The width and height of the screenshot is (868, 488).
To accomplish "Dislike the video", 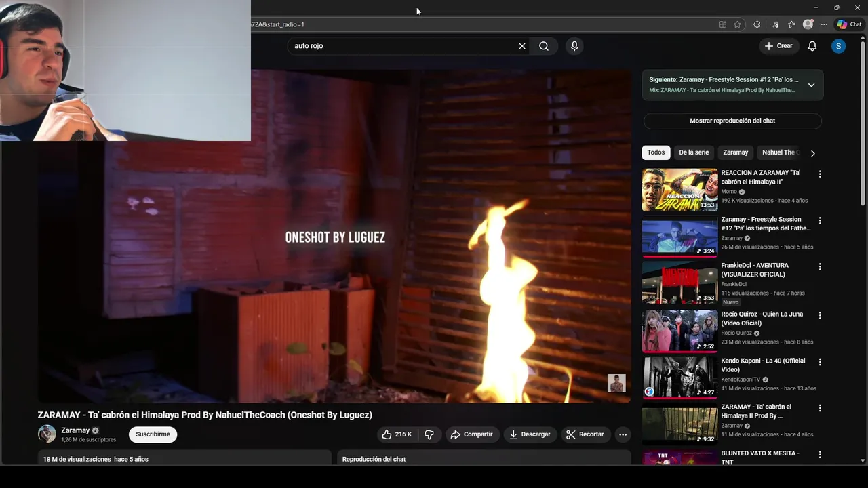I will 429,434.
